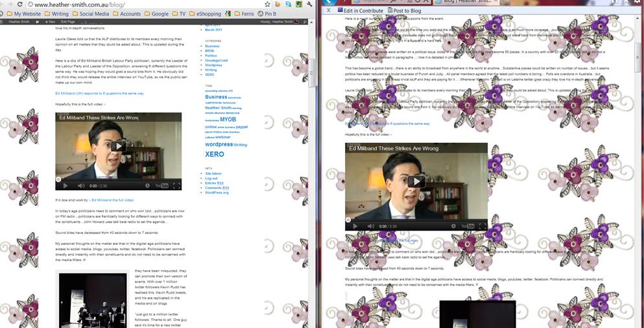Viewport: 644px width, 328px height.
Task: Click the Pin It bookmarklet
Action: click(267, 14)
